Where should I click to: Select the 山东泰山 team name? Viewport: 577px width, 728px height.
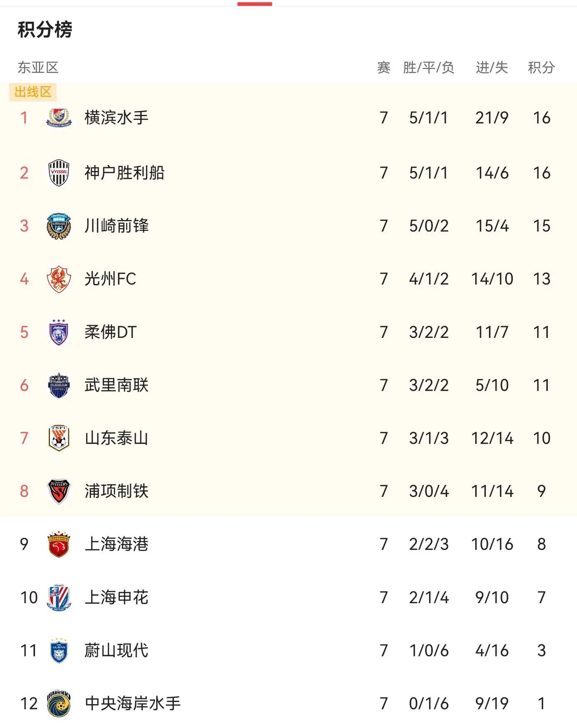[116, 438]
